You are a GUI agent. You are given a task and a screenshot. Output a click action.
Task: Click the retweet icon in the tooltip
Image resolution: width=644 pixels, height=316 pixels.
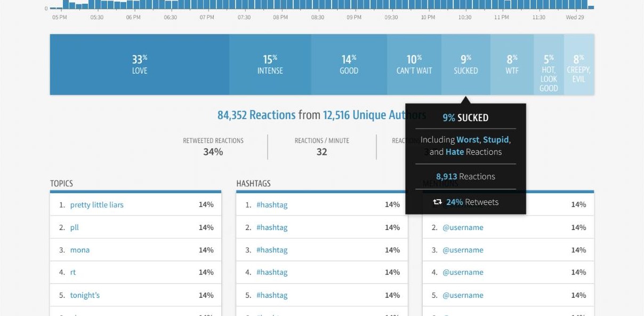[437, 202]
